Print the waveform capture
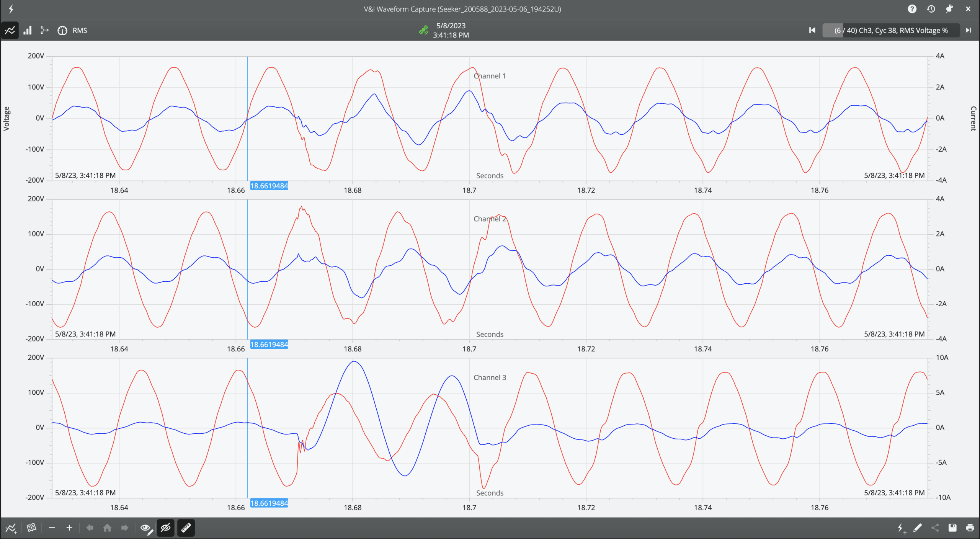The height and width of the screenshot is (539, 980). (x=970, y=528)
